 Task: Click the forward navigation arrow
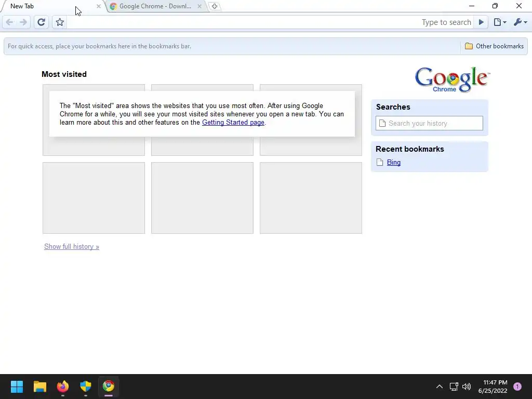pos(23,22)
